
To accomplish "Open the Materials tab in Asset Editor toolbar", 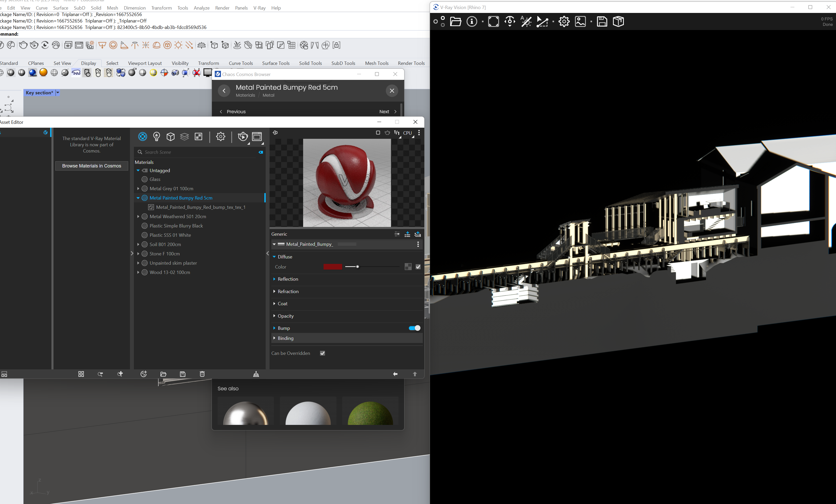I will pyautogui.click(x=142, y=136).
